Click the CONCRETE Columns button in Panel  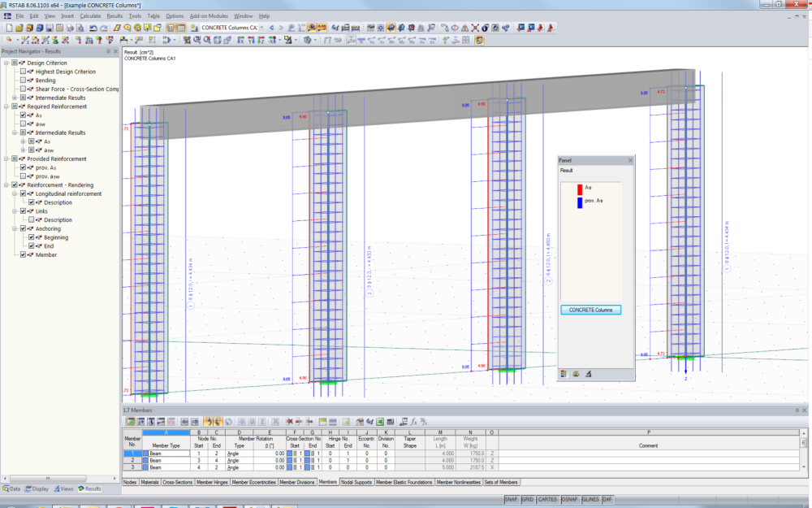click(x=591, y=310)
